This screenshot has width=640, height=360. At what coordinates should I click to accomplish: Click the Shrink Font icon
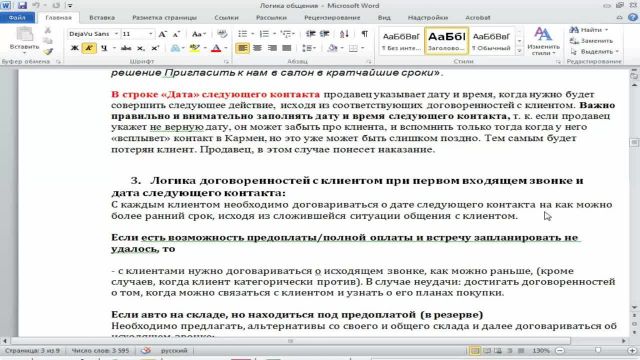coord(176,34)
